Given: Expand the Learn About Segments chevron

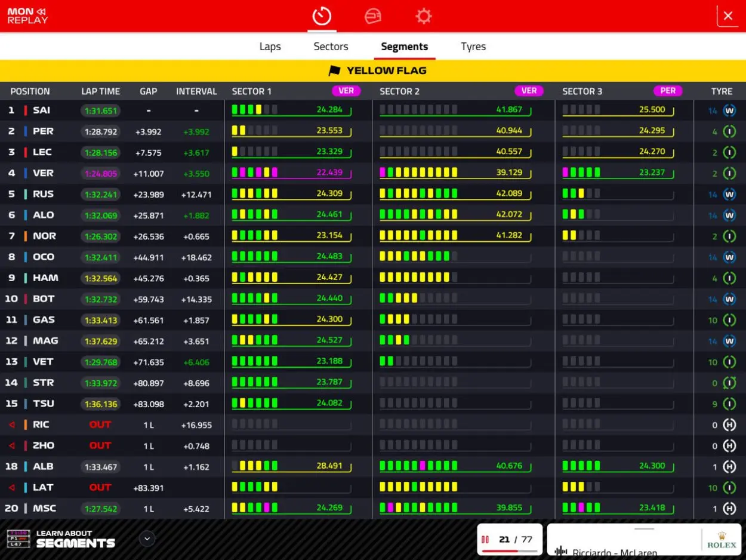Looking at the screenshot, I should pos(147,539).
